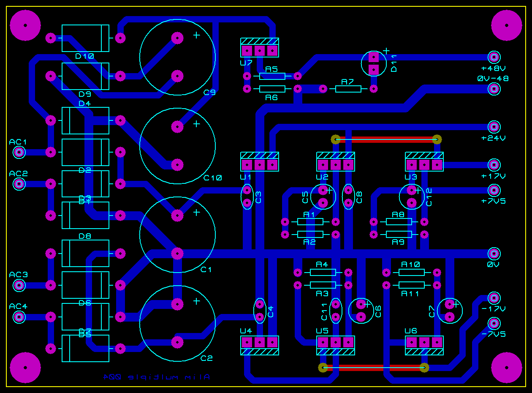This screenshot has height=393, width=532.
Task: Select the "C10" capacitor label
Action: pyautogui.click(x=212, y=177)
